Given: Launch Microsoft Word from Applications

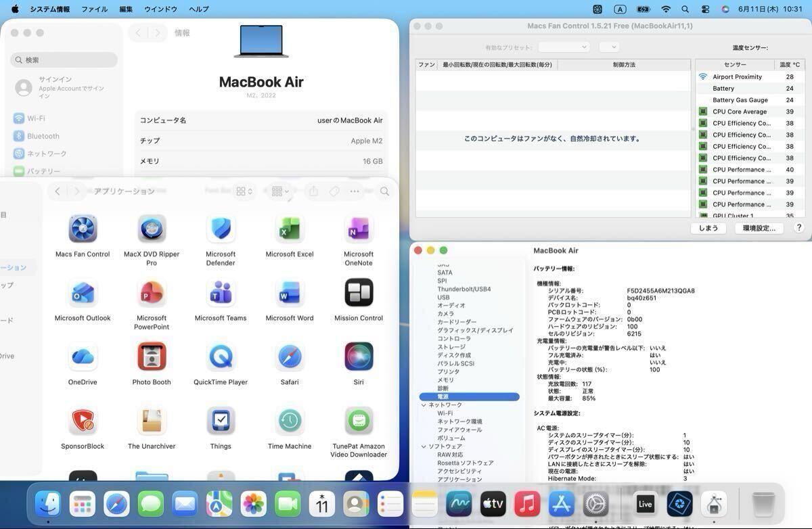Looking at the screenshot, I should pyautogui.click(x=290, y=293).
